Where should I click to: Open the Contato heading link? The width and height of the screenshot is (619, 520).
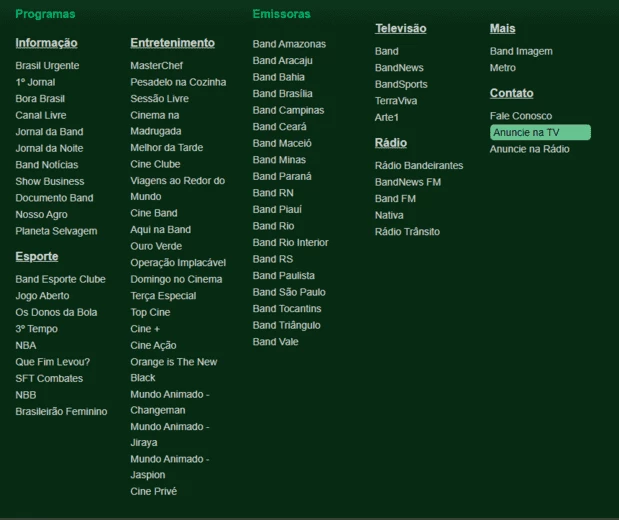pos(512,93)
